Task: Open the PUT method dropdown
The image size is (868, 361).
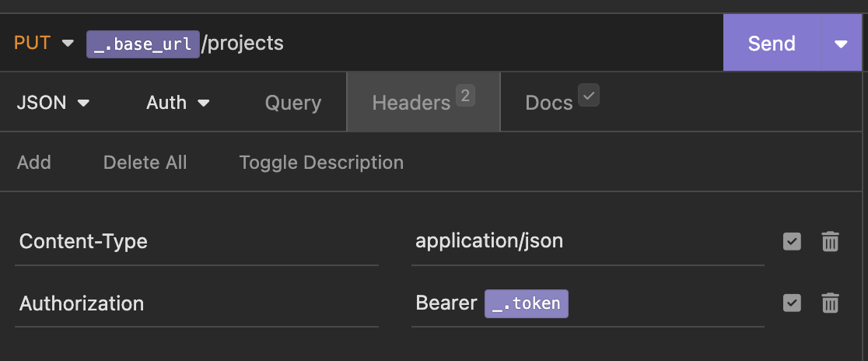Action: [x=44, y=44]
